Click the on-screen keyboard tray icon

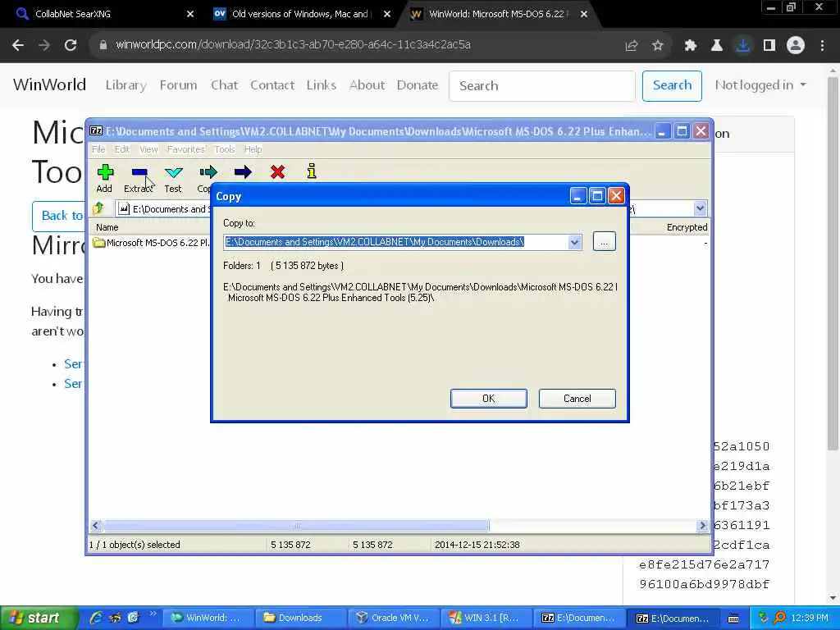click(734, 619)
